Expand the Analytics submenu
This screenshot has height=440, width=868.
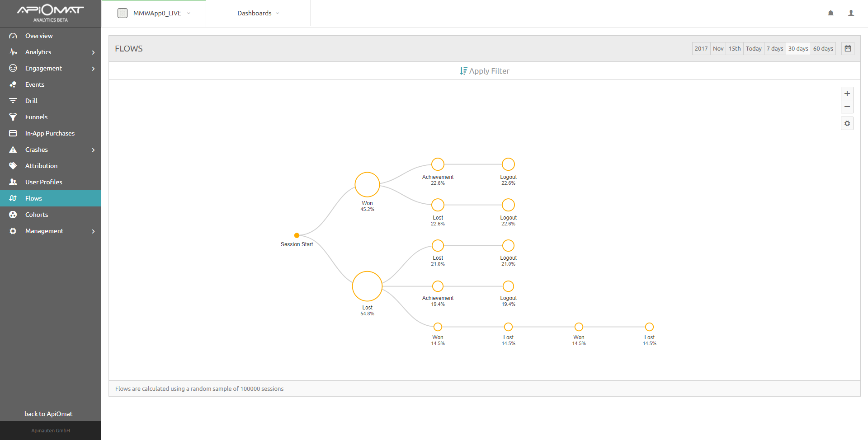93,52
